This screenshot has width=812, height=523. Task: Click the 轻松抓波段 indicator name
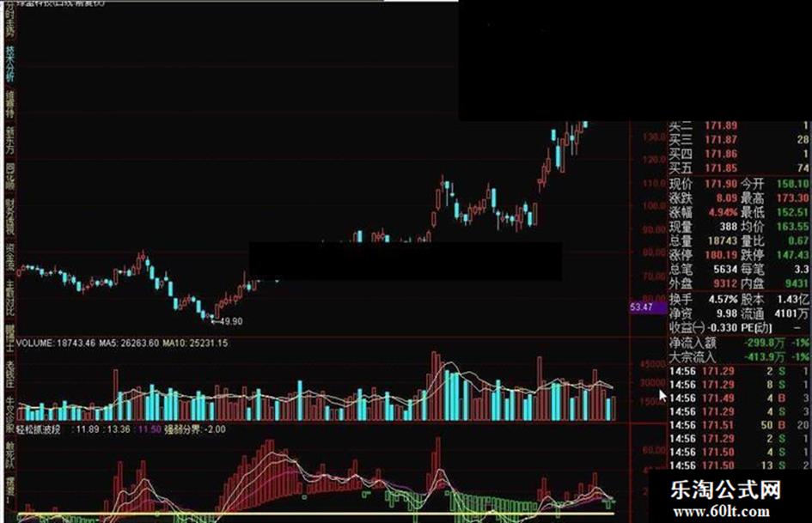tap(39, 429)
